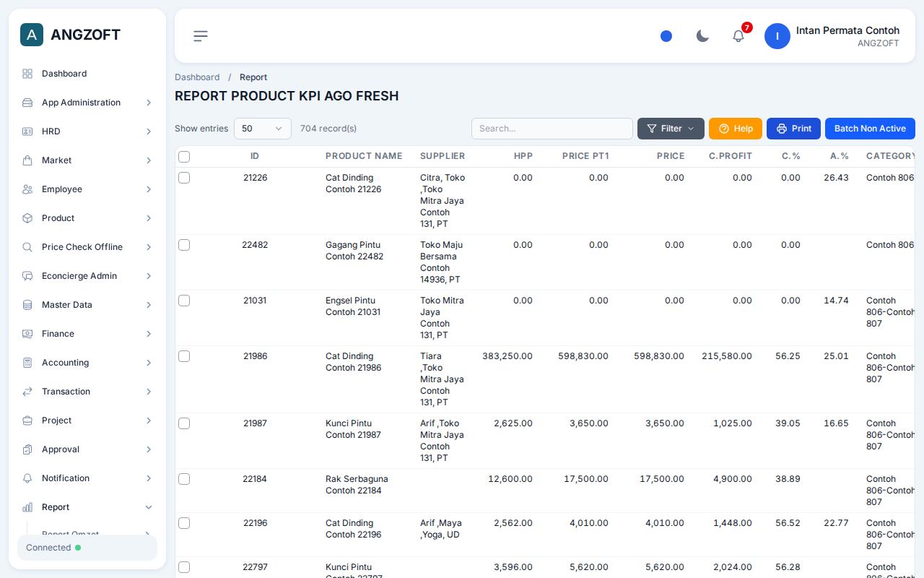Viewport: 924px width, 578px height.
Task: Collapse the Report menu chevron
Action: click(149, 507)
